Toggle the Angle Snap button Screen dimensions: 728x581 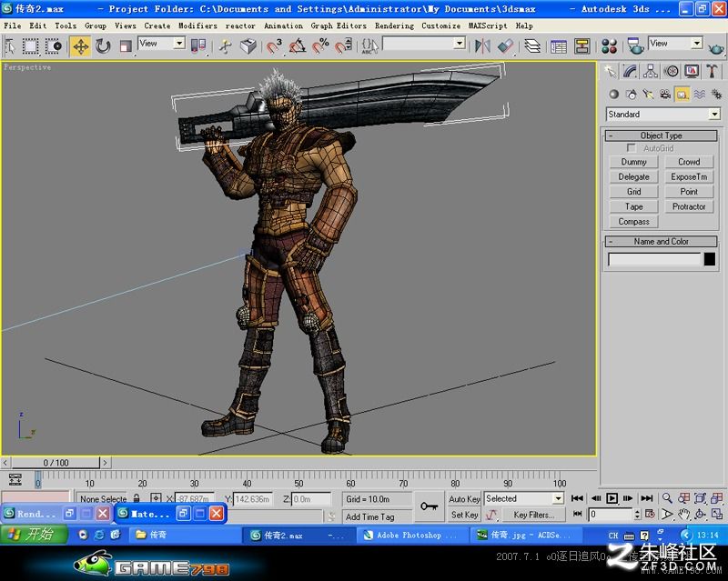click(x=298, y=46)
